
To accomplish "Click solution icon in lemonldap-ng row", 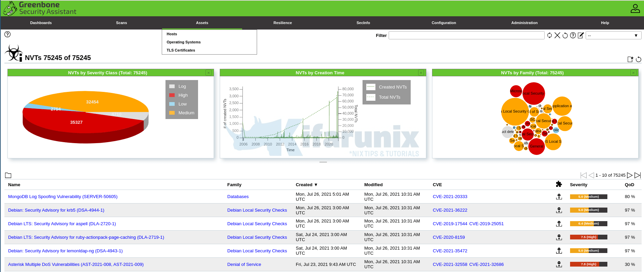I will coord(559,251).
